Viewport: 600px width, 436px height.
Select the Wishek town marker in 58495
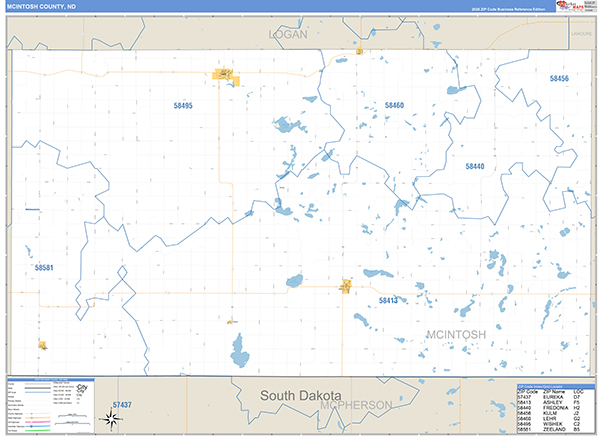pyautogui.click(x=223, y=74)
